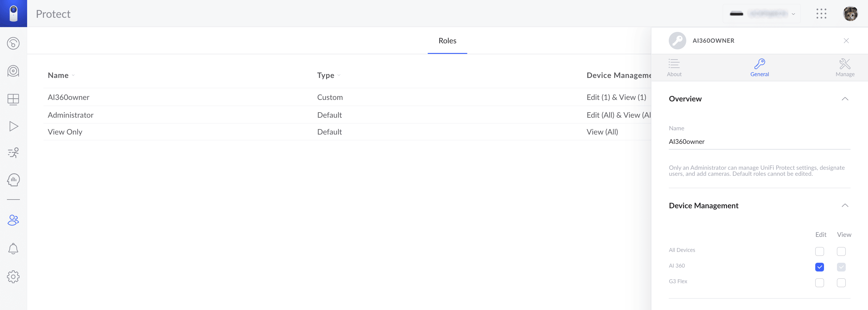Open the Playback play icon in sidebar
The image size is (868, 310).
[14, 126]
